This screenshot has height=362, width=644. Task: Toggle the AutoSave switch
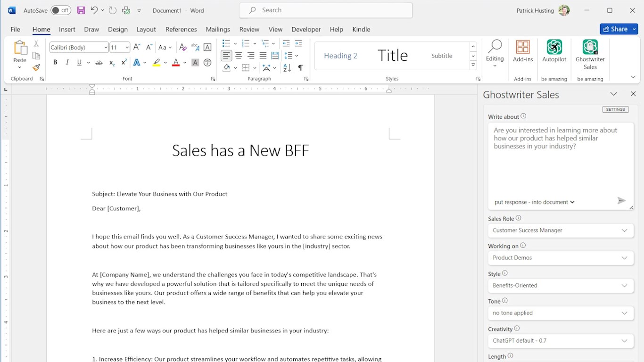[x=61, y=10]
